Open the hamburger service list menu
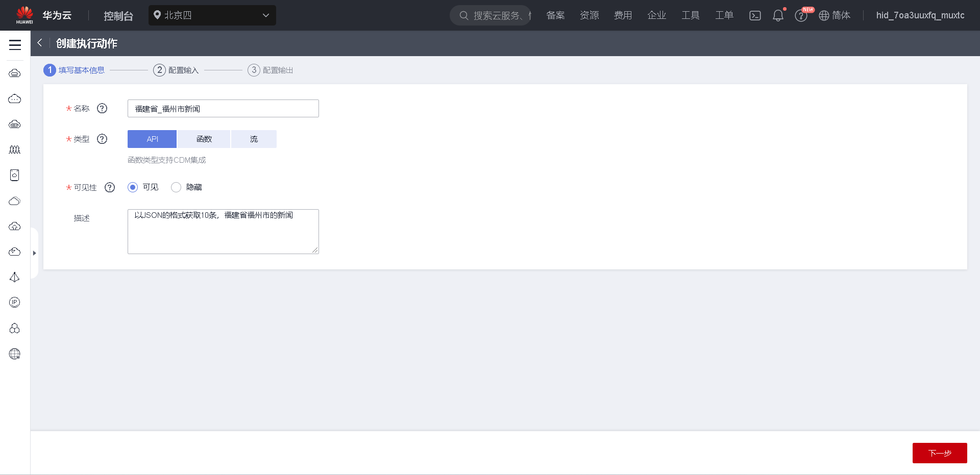 coord(15,45)
